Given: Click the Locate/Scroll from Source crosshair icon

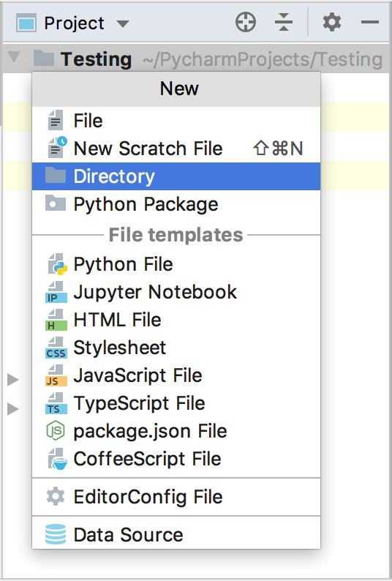Looking at the screenshot, I should click(246, 22).
